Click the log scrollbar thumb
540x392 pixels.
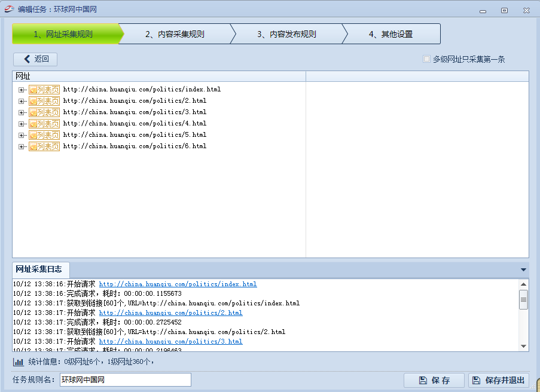(523, 300)
